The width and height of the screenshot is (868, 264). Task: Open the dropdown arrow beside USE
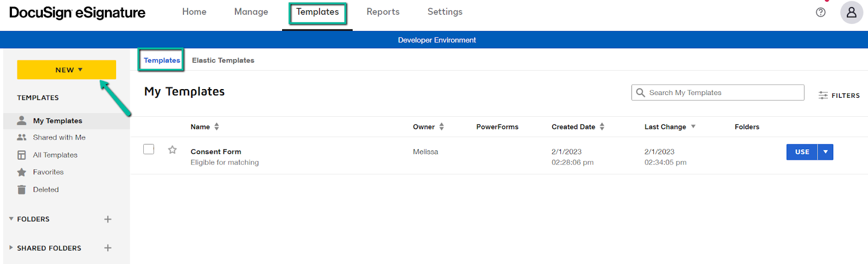point(826,152)
